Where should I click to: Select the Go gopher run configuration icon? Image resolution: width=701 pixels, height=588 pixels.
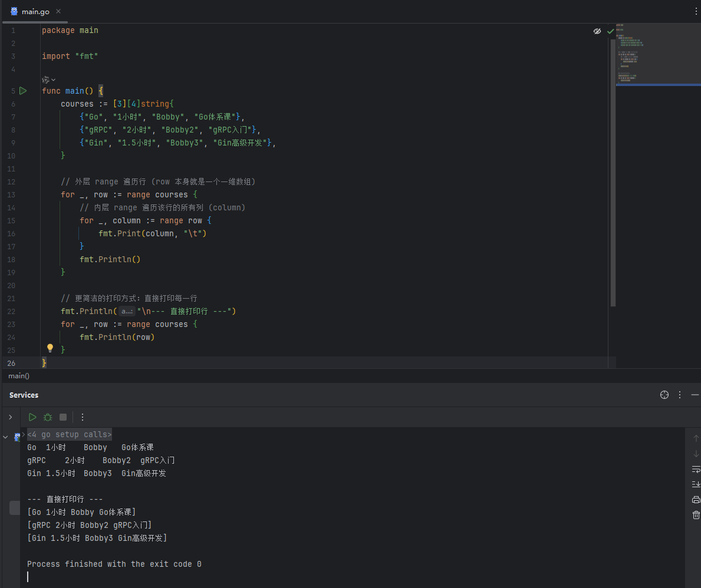point(17,437)
